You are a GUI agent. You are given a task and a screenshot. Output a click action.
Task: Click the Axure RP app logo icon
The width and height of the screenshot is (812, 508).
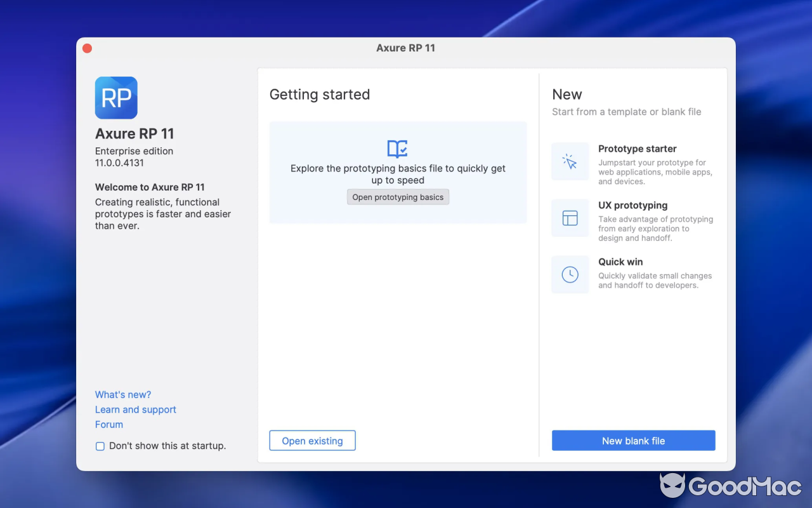tap(116, 98)
